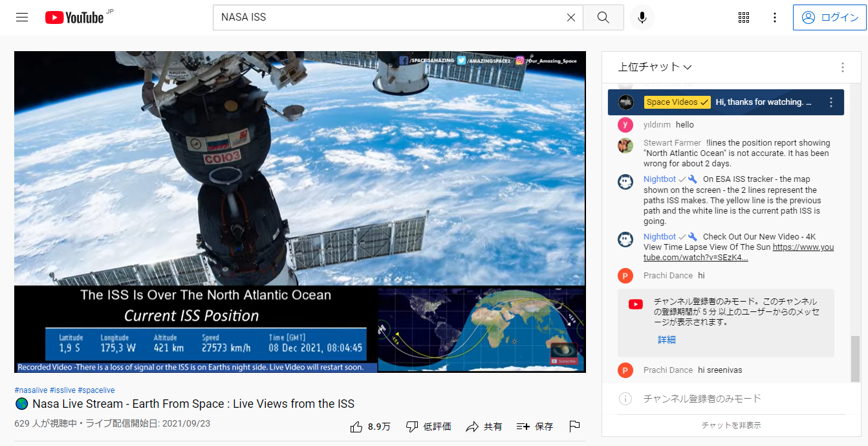868x446 pixels.
Task: Click the info icon beside チャンネル登録者のみモード
Action: (x=625, y=399)
